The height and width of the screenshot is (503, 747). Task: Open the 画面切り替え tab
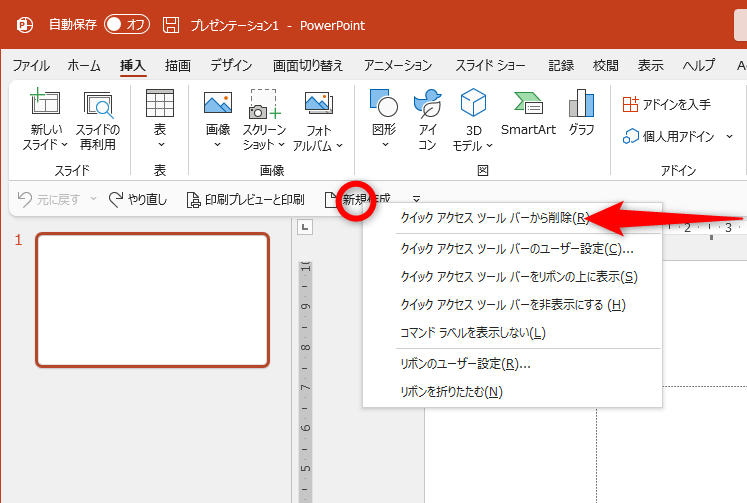(308, 65)
